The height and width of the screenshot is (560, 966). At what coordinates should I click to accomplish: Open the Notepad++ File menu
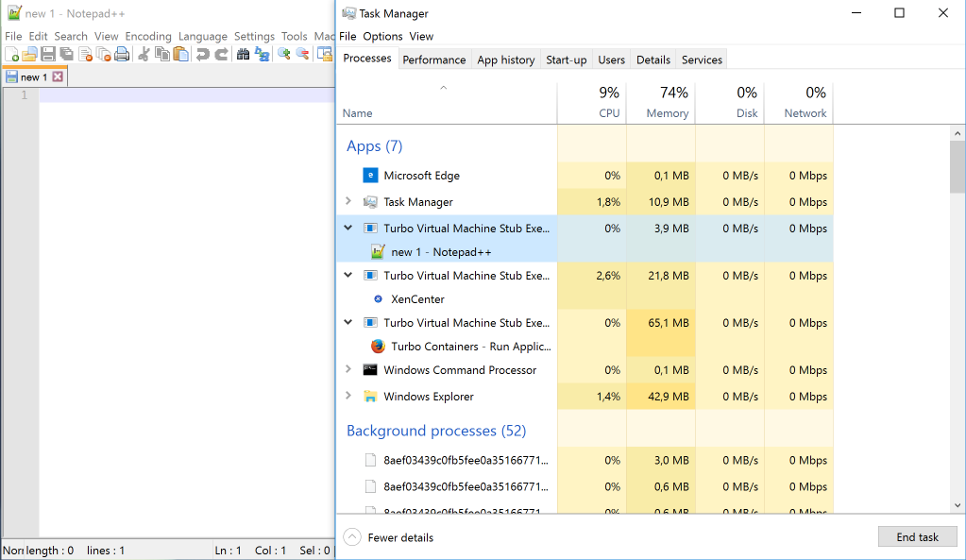click(x=13, y=36)
